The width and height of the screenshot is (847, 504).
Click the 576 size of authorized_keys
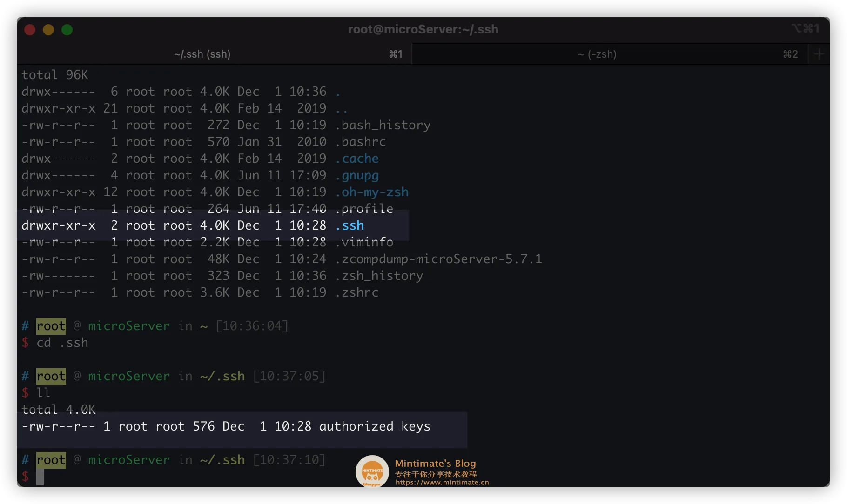tap(204, 426)
